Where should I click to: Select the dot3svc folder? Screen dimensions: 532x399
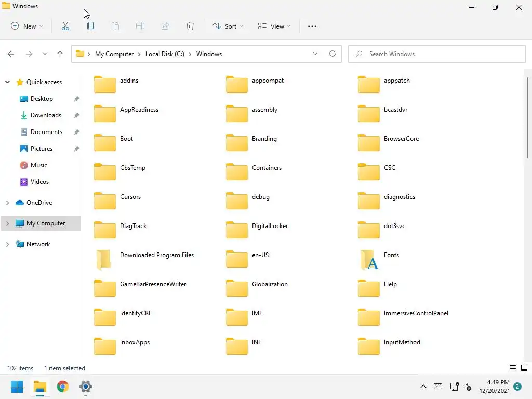tap(381, 230)
